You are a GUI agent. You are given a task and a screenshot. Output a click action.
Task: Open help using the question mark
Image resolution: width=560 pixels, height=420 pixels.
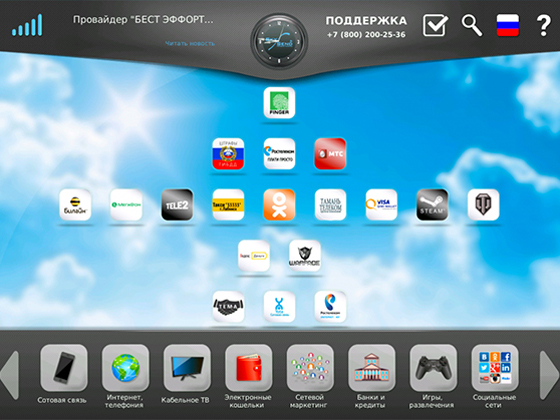(544, 25)
